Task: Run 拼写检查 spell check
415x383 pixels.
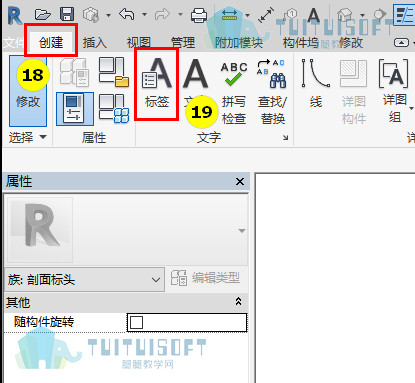Action: coord(234,92)
